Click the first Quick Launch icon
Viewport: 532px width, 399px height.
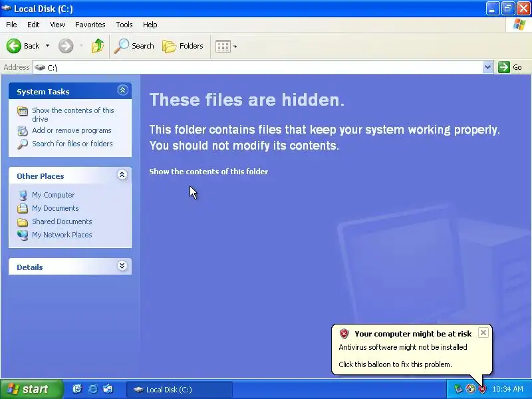[77, 389]
